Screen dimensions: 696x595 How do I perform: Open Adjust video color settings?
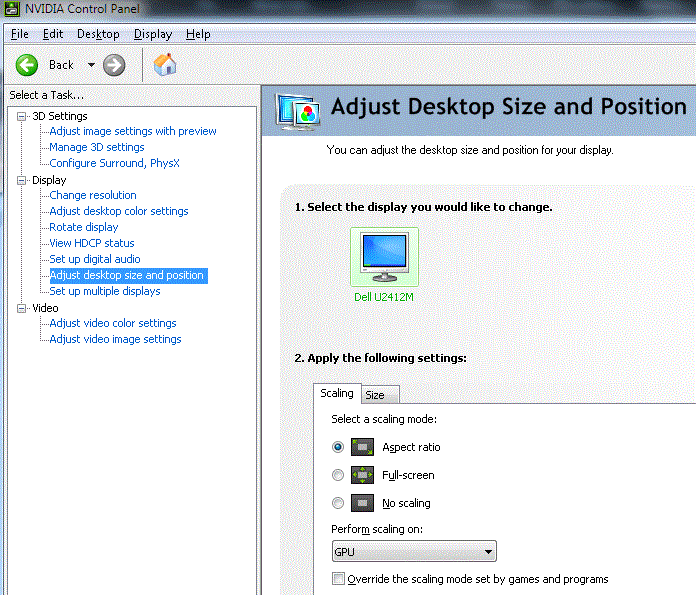point(113,323)
